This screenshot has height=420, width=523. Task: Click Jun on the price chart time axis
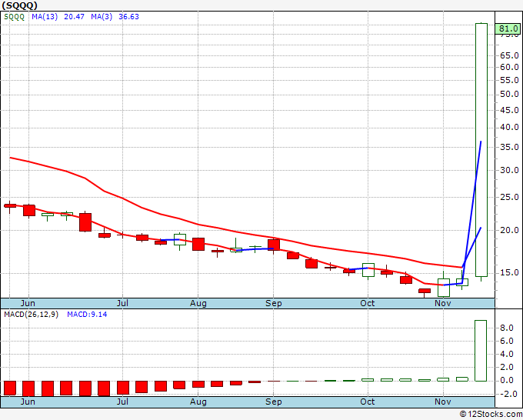click(x=28, y=303)
